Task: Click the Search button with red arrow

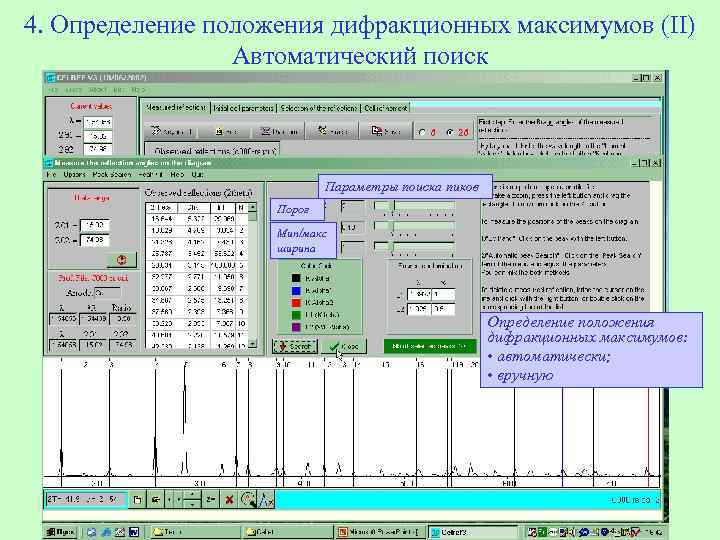Action: click(x=295, y=346)
